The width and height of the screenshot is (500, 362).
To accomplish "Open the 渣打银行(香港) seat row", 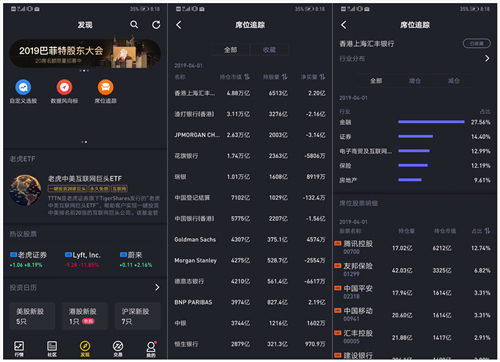I will pos(250,114).
